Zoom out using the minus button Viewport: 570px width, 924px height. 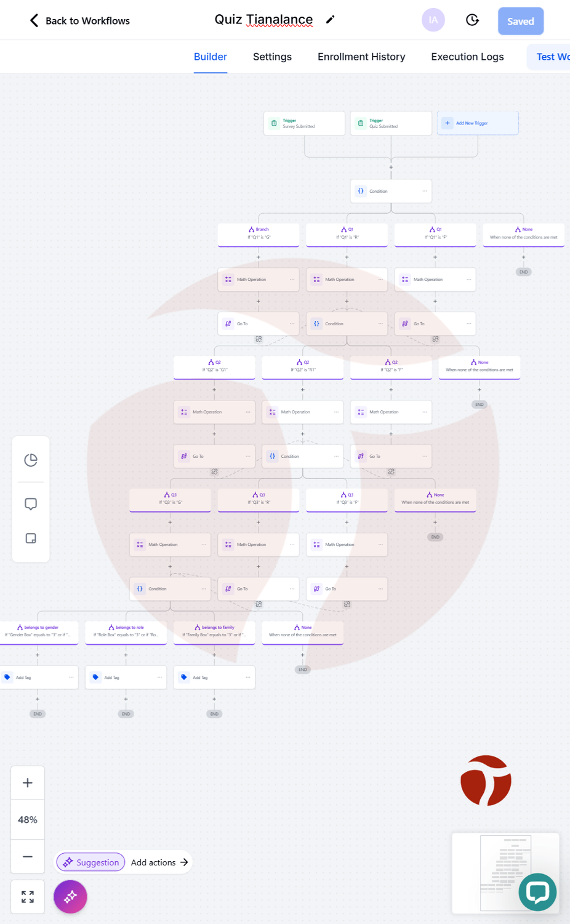point(28,856)
